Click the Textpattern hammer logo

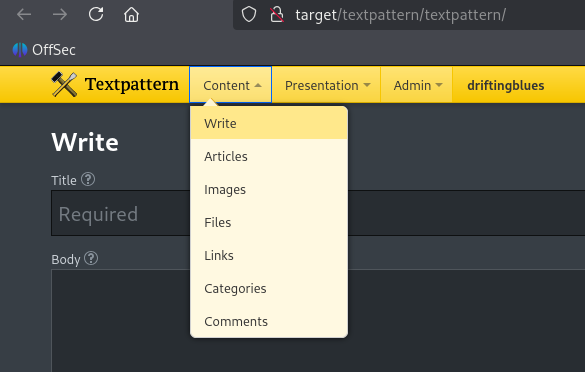coord(64,84)
